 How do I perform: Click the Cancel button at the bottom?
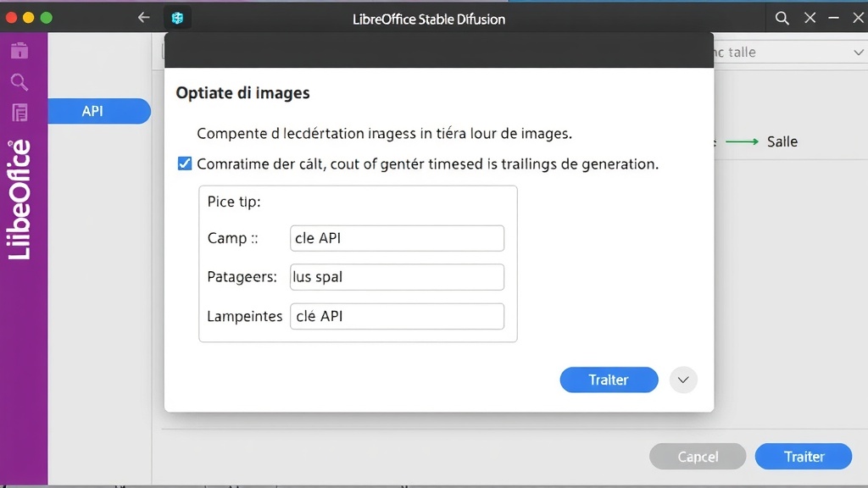tap(697, 456)
